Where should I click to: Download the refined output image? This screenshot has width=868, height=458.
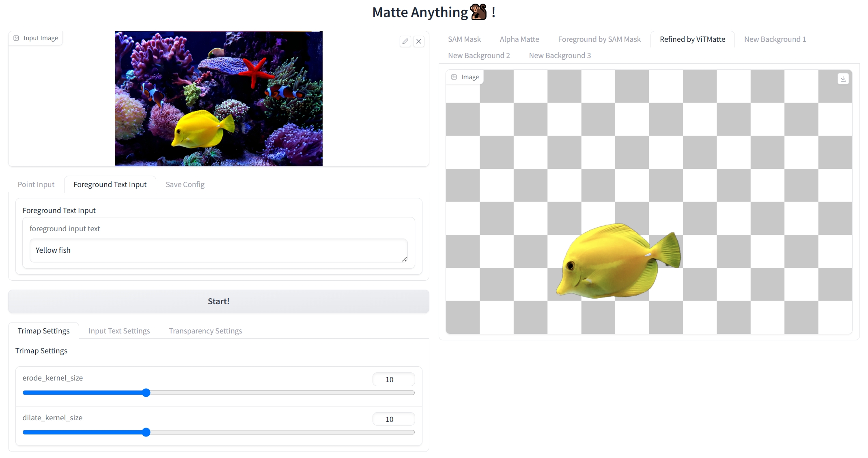[x=843, y=79]
